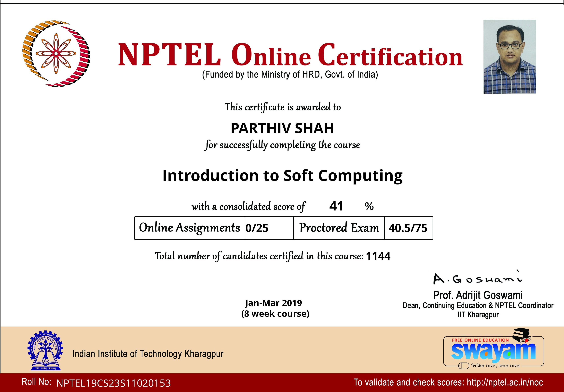564x392 pixels.
Task: Select the Introduction to Soft Computing title
Action: tap(282, 176)
